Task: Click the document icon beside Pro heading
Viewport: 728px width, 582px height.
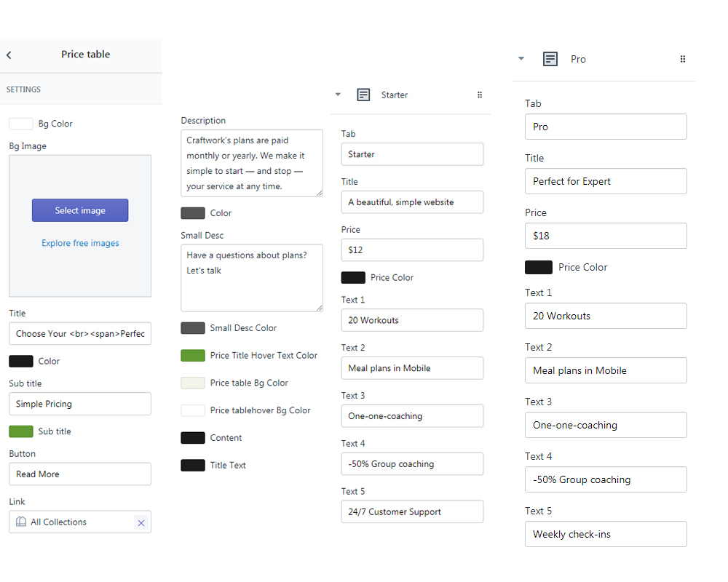Action: pyautogui.click(x=550, y=59)
